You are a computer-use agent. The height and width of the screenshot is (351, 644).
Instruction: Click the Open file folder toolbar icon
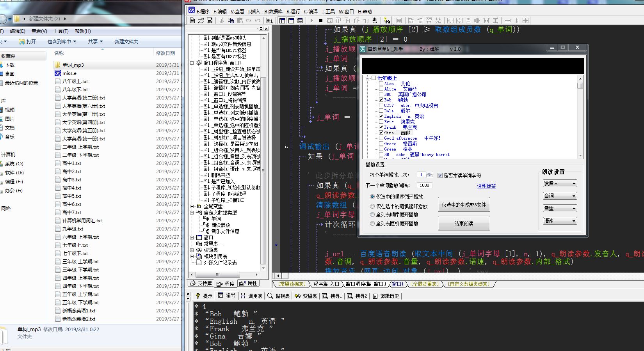201,20
